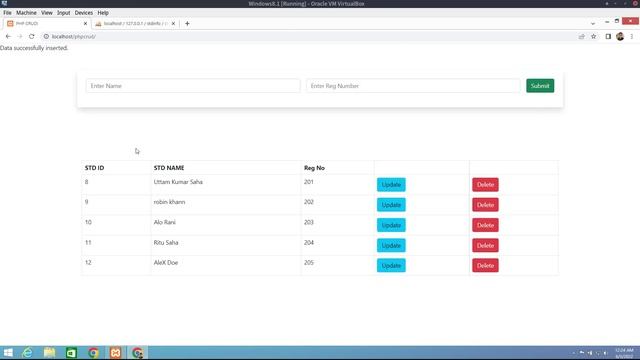The height and width of the screenshot is (360, 640).
Task: Select the name cell AleX Doe
Action: 166,262
